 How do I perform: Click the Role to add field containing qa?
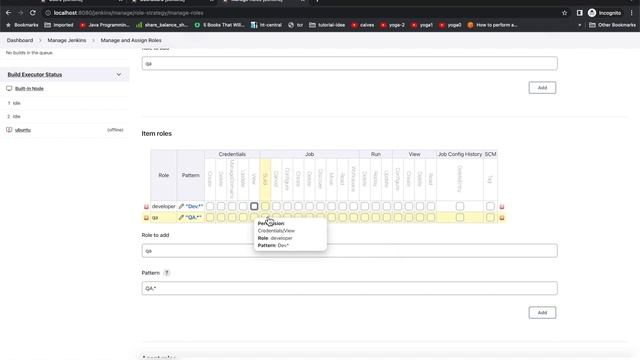click(349, 251)
